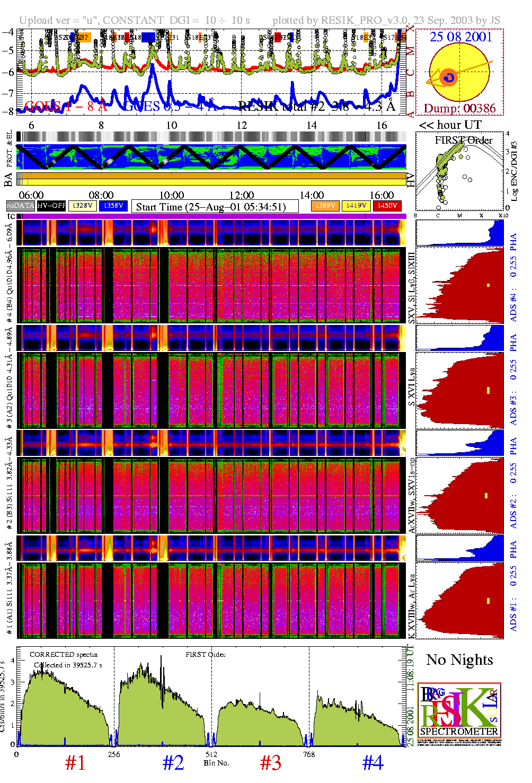The height and width of the screenshot is (783, 532).
Task: Click the CORRECTED spectra annotation
Action: tap(64, 654)
